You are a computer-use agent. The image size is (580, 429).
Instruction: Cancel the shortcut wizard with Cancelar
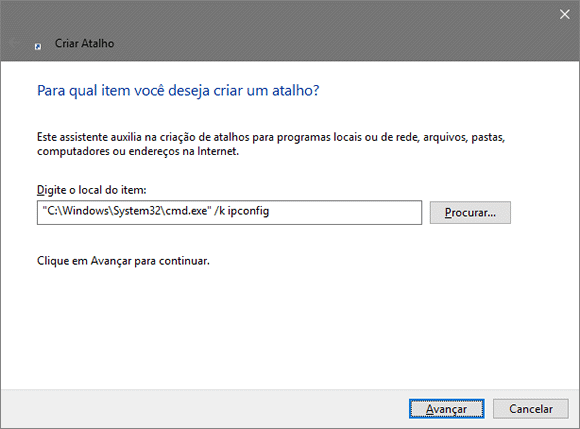[x=531, y=409]
